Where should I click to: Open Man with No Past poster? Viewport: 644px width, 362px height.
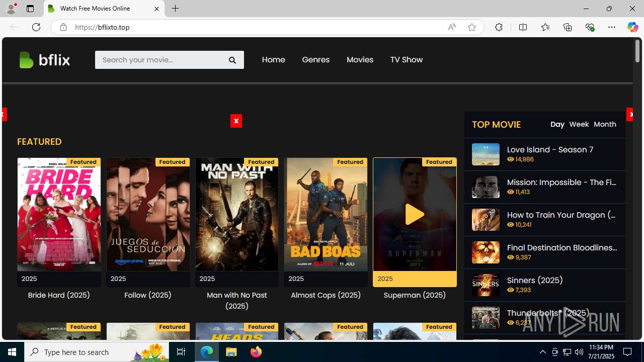point(236,215)
